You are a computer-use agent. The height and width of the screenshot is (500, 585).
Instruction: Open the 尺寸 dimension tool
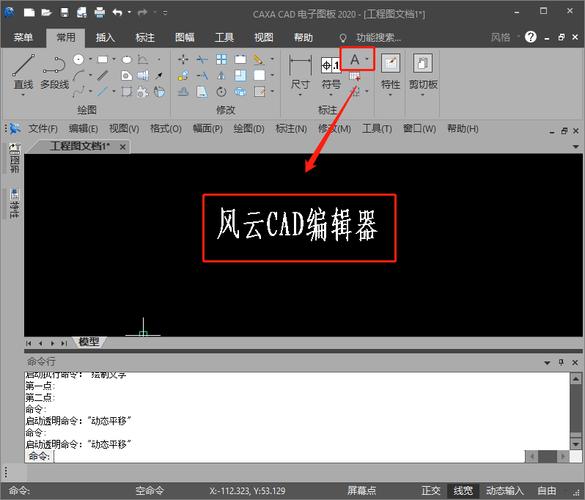click(x=300, y=72)
